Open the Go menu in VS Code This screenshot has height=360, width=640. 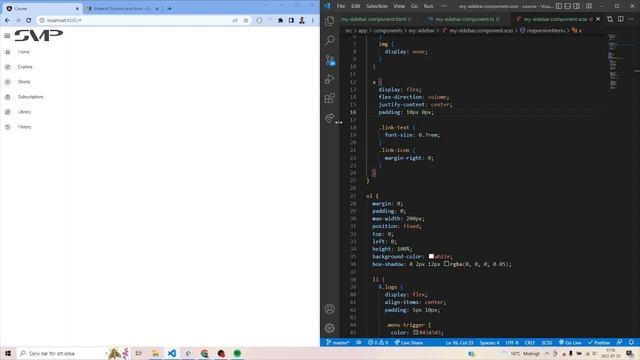click(x=414, y=6)
